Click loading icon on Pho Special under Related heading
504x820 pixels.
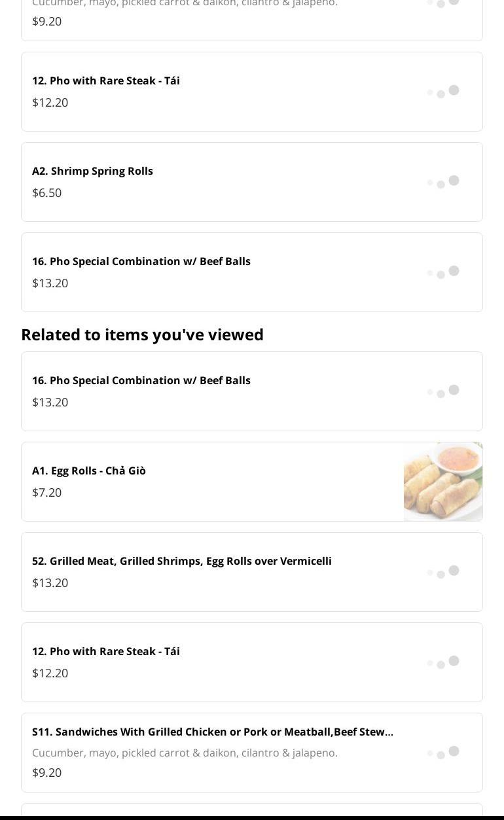coord(443,391)
